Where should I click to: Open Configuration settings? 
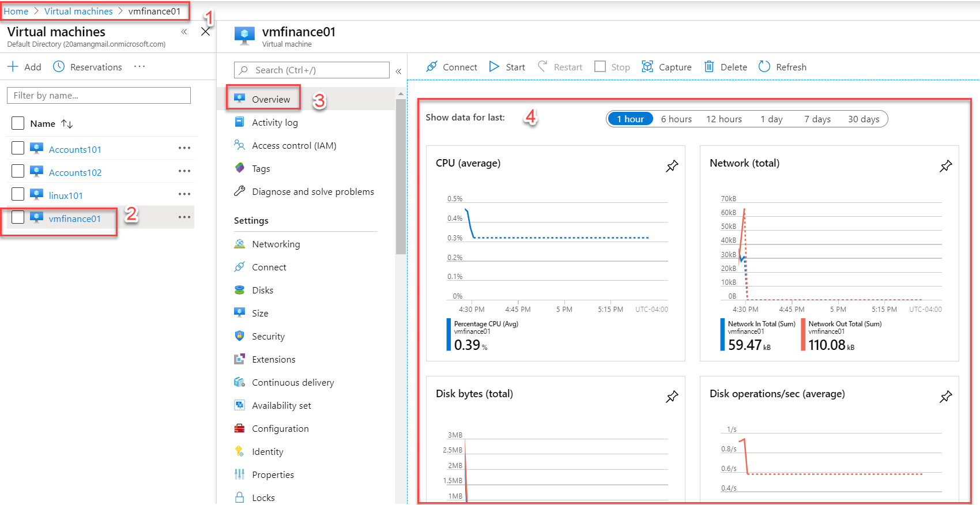click(x=280, y=428)
